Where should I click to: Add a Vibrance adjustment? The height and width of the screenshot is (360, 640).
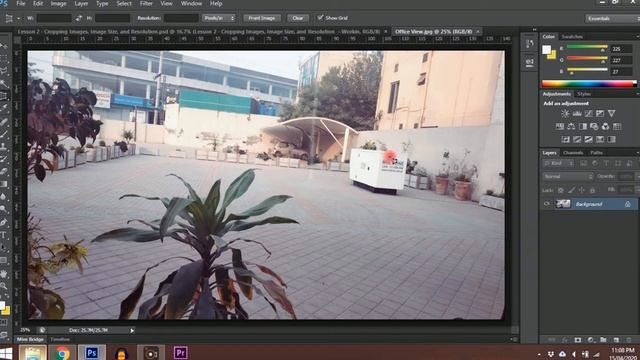coord(611,113)
